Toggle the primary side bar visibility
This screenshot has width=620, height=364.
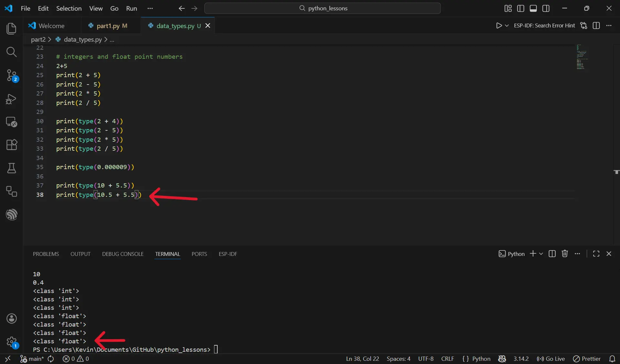[x=521, y=8]
